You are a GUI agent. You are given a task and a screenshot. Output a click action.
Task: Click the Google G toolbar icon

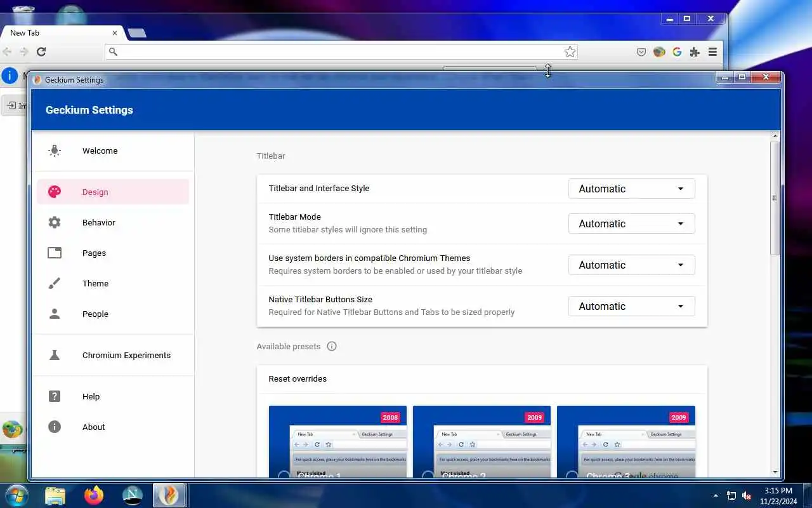click(x=677, y=52)
